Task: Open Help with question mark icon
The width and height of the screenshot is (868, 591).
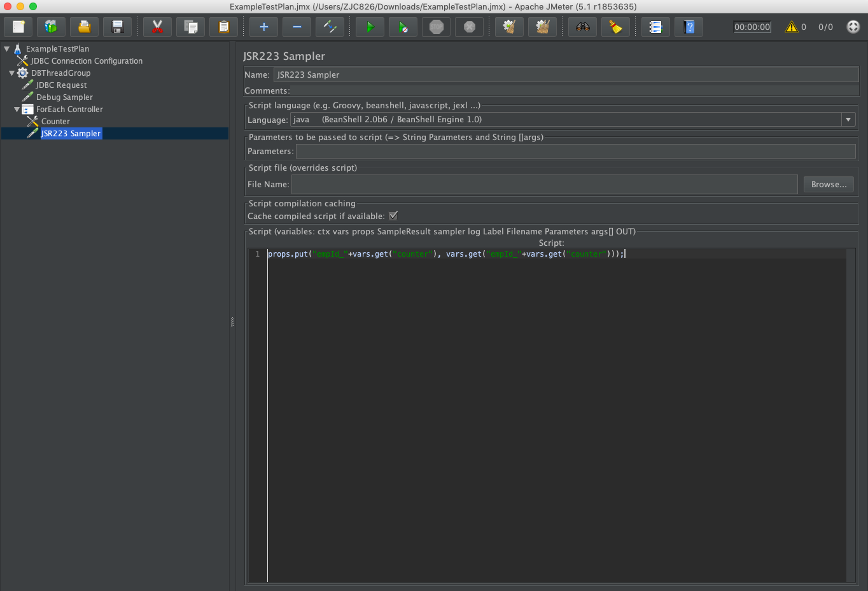Action: pos(689,27)
